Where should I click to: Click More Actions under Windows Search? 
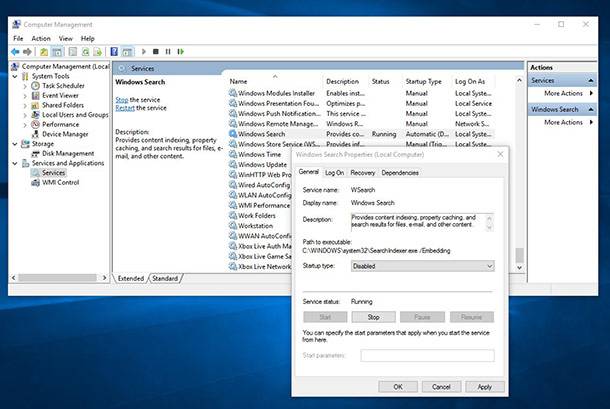click(563, 122)
